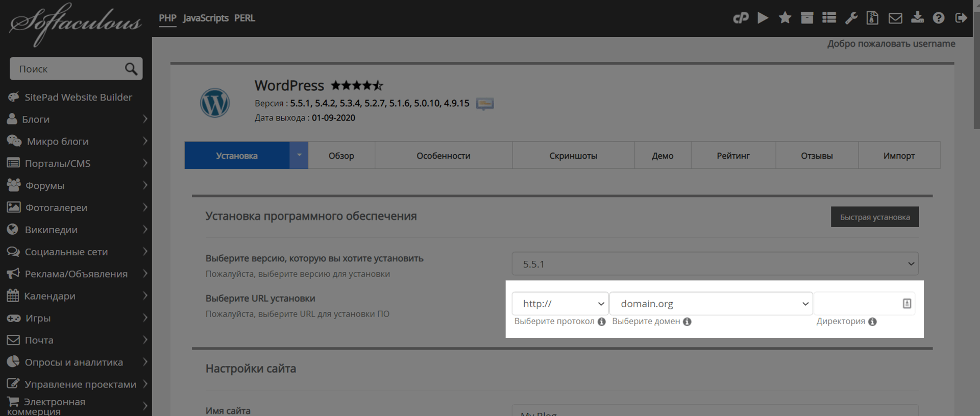This screenshot has height=416, width=980.
Task: Expand the Почта category chevron
Action: click(145, 340)
